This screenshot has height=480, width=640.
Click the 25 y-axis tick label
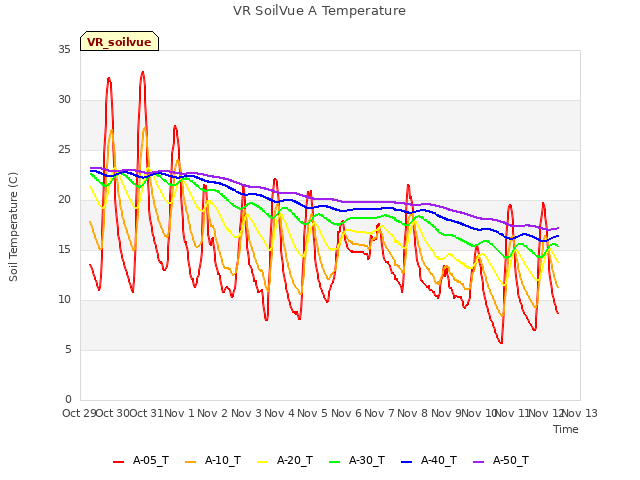point(64,150)
